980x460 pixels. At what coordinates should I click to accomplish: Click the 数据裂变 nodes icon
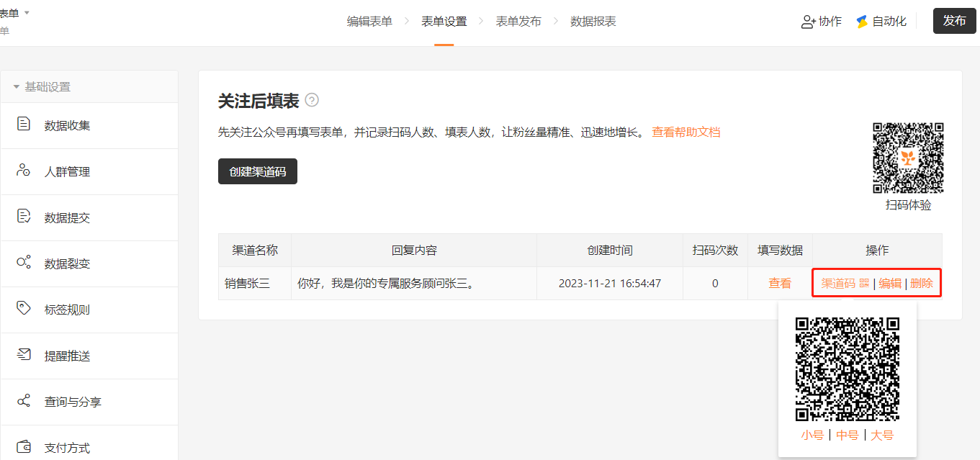(x=23, y=263)
